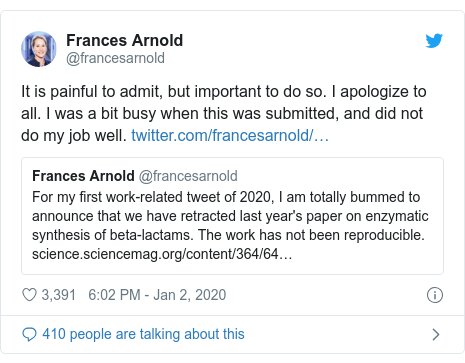This screenshot has width=465, height=363.
Task: Click the Twitter bird logo
Action: (x=434, y=41)
